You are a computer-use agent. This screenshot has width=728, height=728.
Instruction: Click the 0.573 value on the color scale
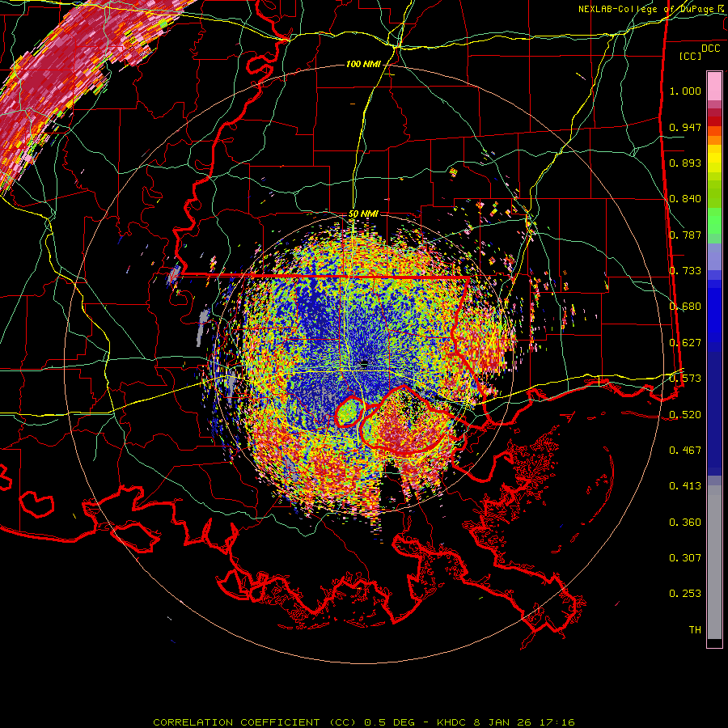click(x=685, y=378)
